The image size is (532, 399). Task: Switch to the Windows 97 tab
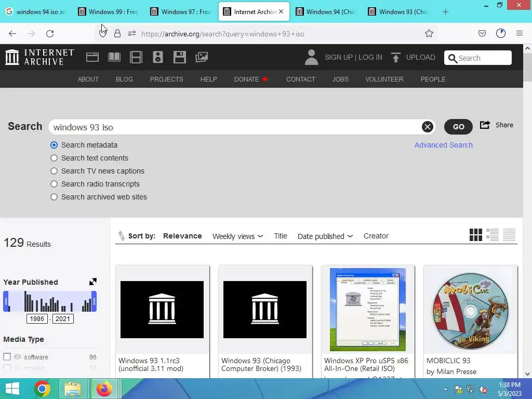pyautogui.click(x=181, y=12)
